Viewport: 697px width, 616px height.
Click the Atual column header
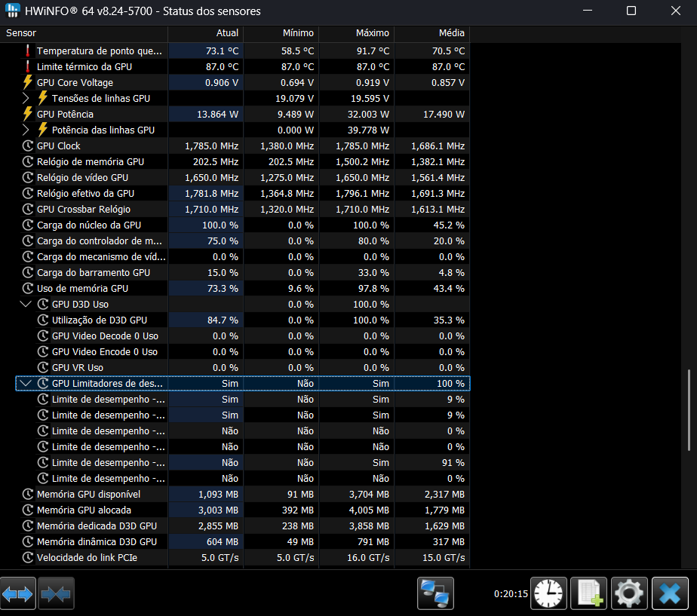tap(206, 33)
